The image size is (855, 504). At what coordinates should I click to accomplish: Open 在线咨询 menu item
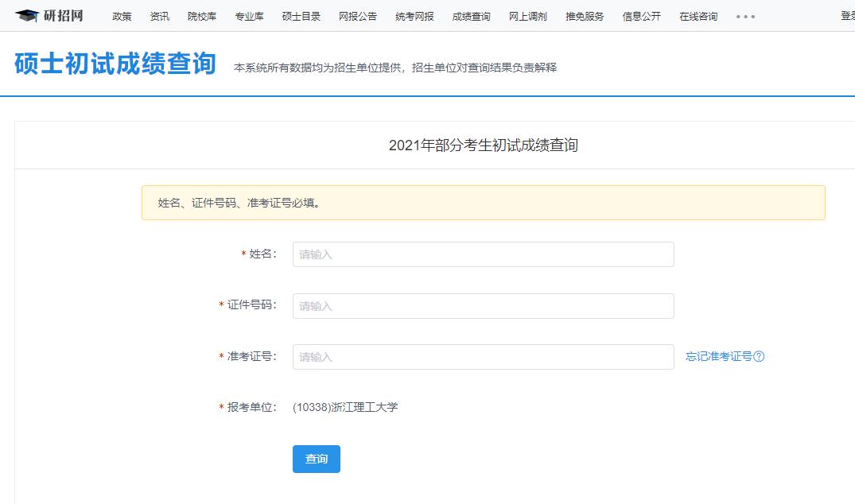click(698, 17)
